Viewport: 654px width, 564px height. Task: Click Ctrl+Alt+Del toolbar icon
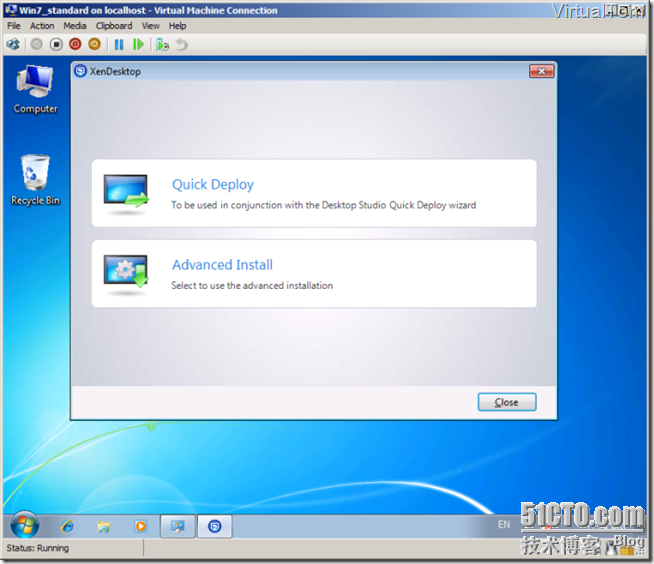tap(13, 44)
